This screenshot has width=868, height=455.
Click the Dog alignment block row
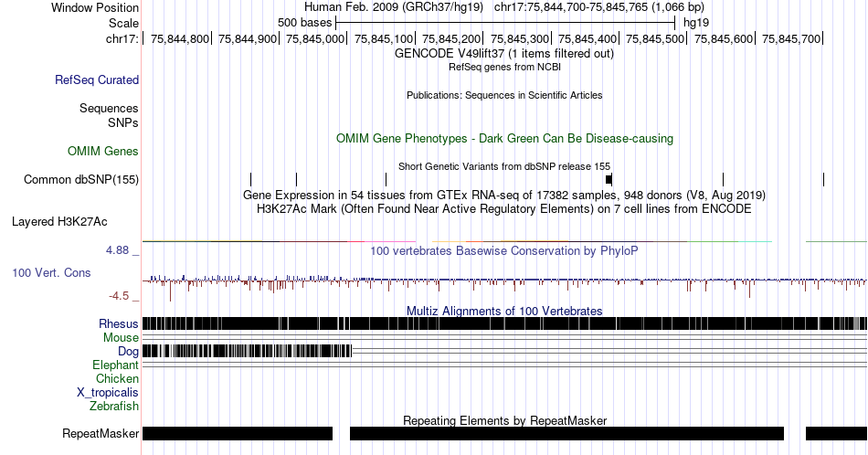click(247, 351)
